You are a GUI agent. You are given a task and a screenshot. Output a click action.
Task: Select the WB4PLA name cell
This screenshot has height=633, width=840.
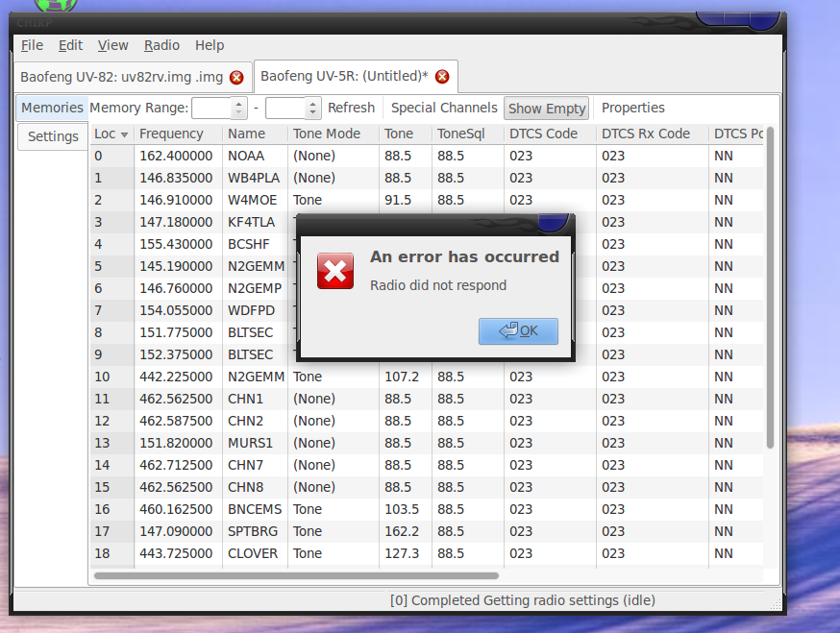click(x=254, y=178)
